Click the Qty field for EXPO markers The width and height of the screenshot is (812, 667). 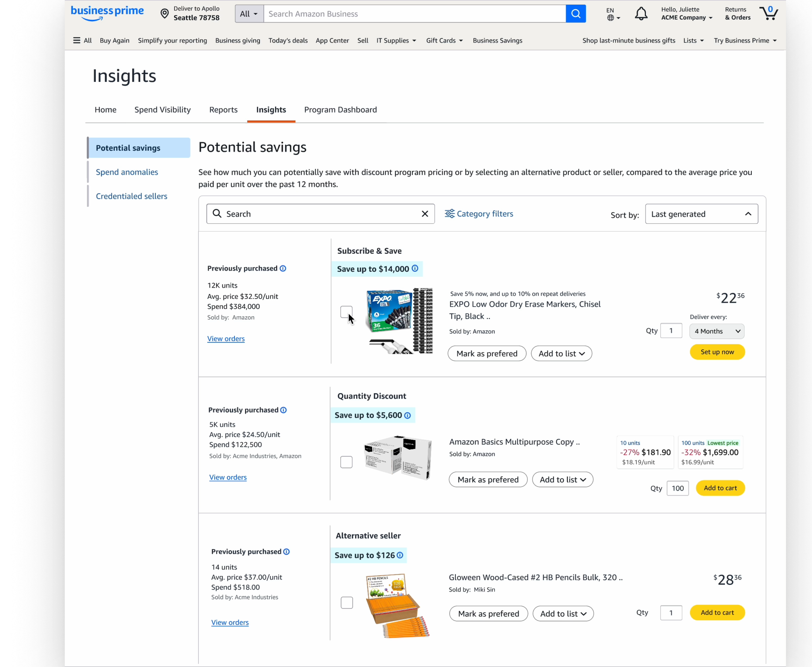[671, 331]
